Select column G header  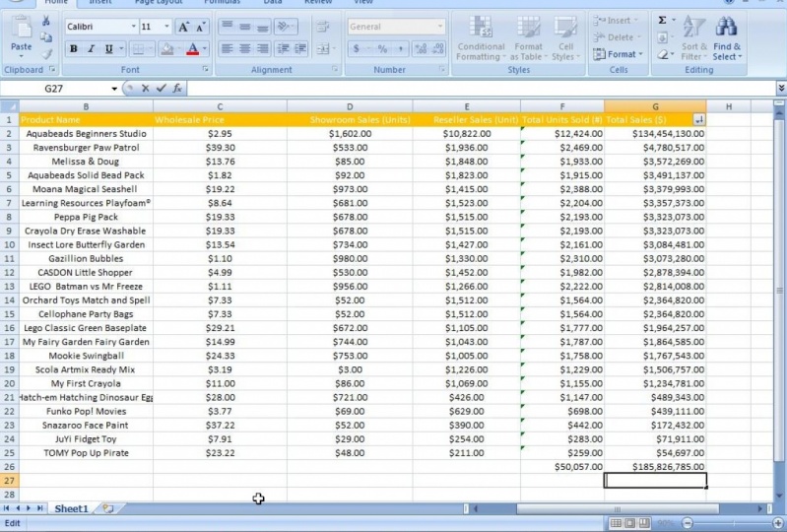655,106
